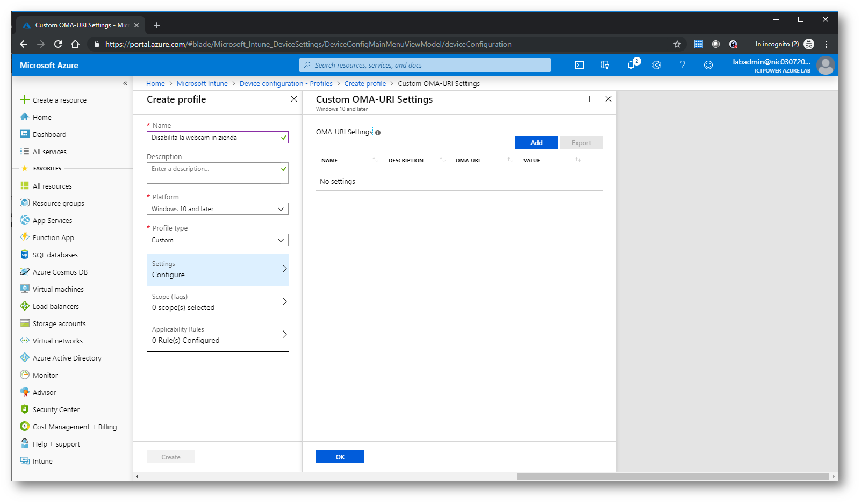This screenshot has width=861, height=504.
Task: Open Security Center in the sidebar
Action: (50, 409)
